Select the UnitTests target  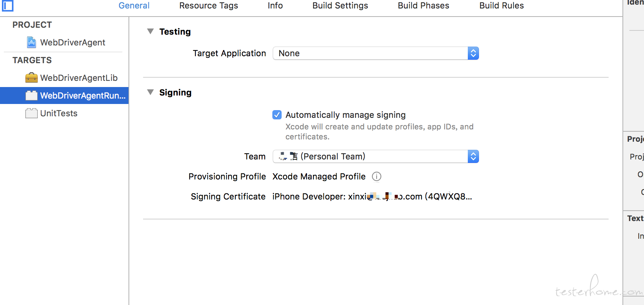[x=64, y=113]
